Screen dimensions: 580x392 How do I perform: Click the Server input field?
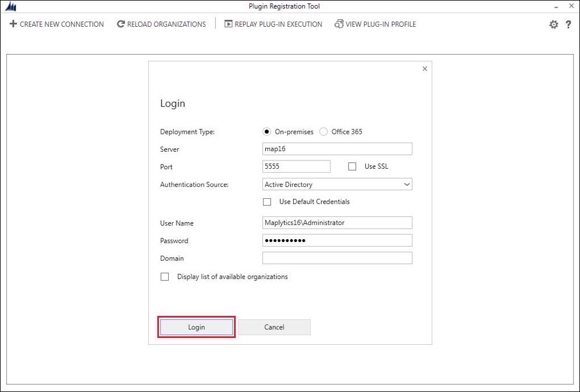click(337, 149)
